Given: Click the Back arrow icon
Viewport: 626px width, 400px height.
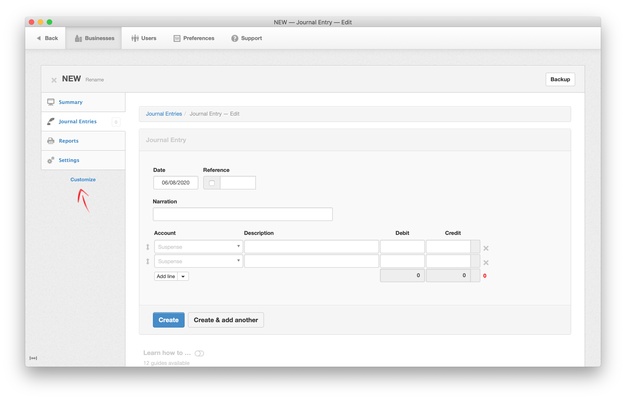Looking at the screenshot, I should pyautogui.click(x=39, y=38).
